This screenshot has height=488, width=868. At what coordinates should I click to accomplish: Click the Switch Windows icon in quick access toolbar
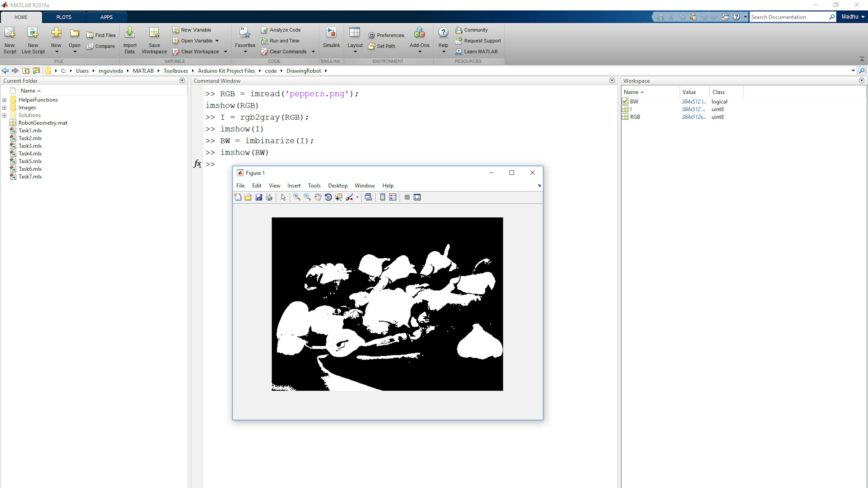[x=726, y=17]
